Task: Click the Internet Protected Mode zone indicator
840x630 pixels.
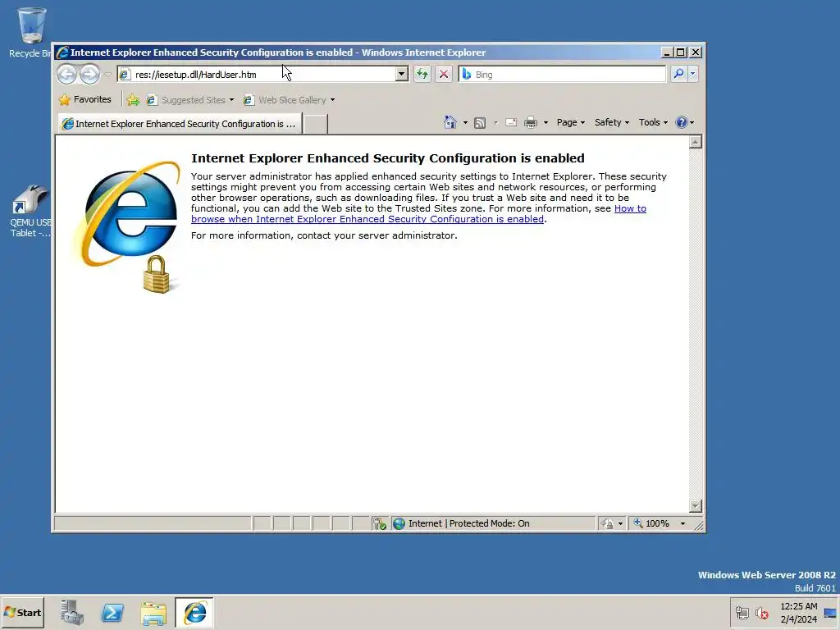Action: click(493, 523)
